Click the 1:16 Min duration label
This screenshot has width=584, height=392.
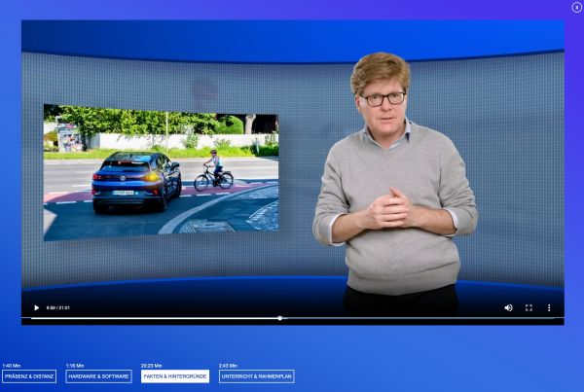[76, 366]
